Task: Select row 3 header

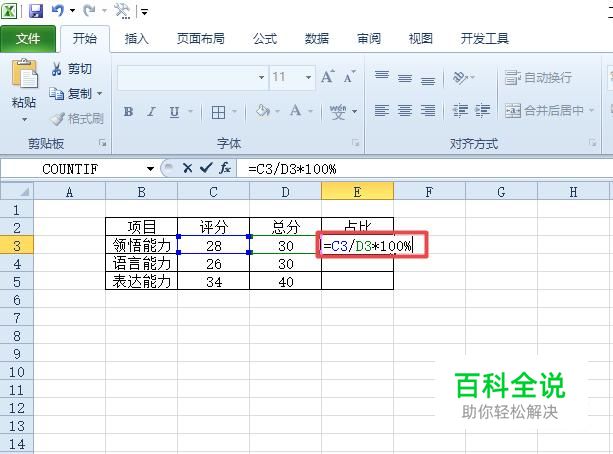Action: pos(17,246)
